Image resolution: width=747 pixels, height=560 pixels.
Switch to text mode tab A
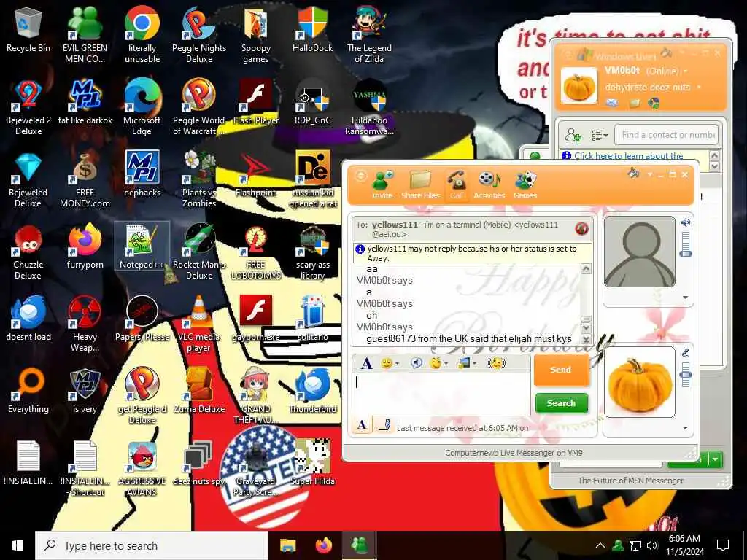point(362,425)
